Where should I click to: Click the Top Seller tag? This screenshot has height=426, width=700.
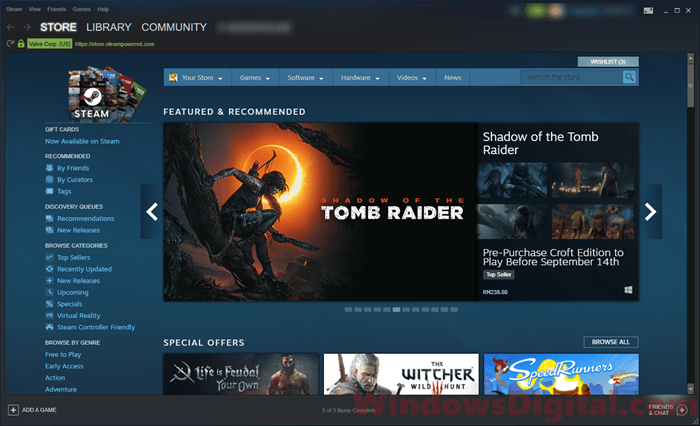(499, 275)
